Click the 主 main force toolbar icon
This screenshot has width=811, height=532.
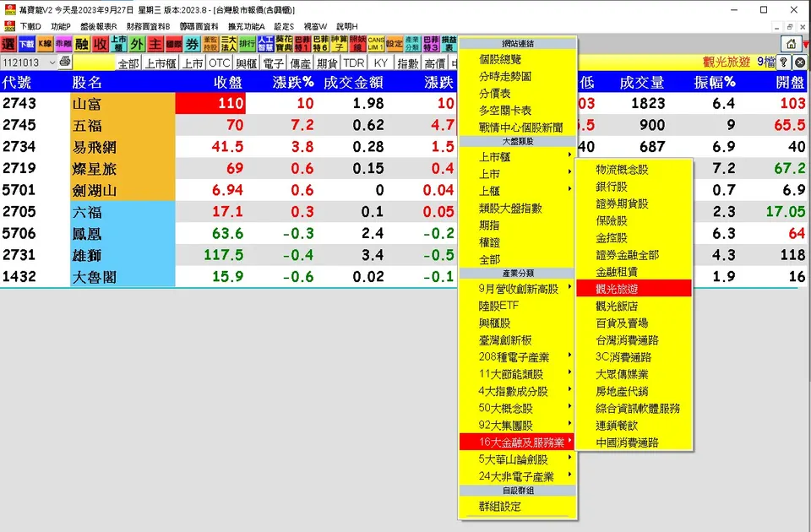[155, 45]
